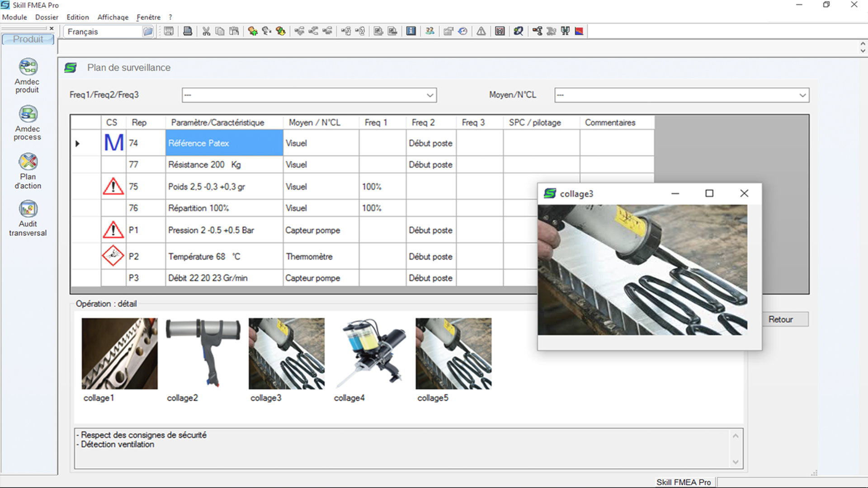
Task: Click the Thermomètre cell
Action: (321, 256)
